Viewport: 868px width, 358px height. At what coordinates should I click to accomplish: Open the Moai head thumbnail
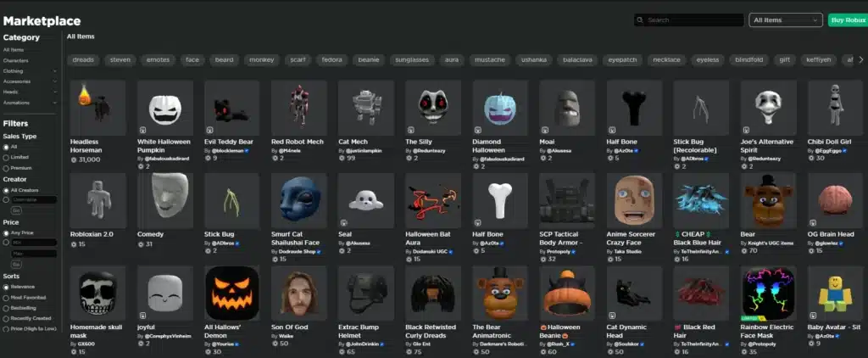point(567,108)
